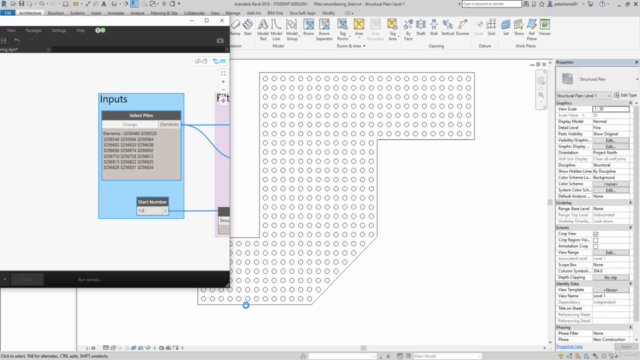The height and width of the screenshot is (360, 640).
Task: Toggle Crop Region Visible checkbox
Action: point(596,240)
